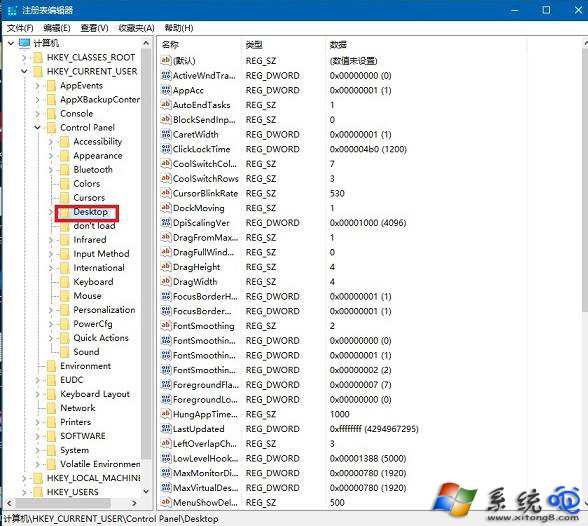
Task: Click the LastUpdated DWORD icon
Action: 166,429
